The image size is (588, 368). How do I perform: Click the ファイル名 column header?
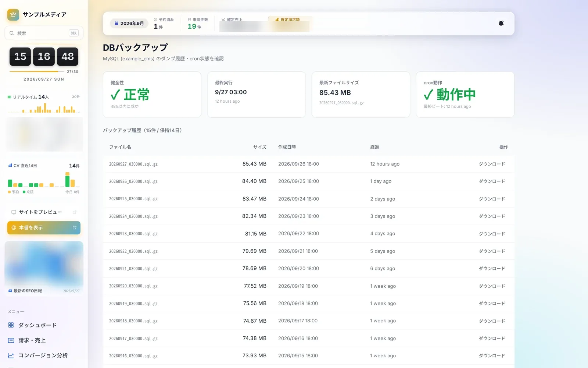click(120, 147)
